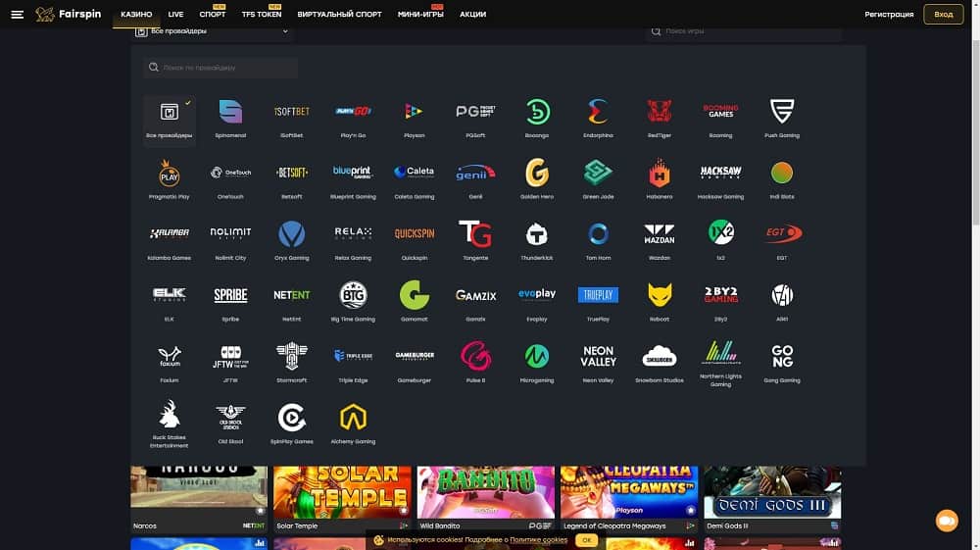Viewport: 980px width, 550px height.
Task: Switch to the Виртуальный спорт section
Action: (x=339, y=15)
